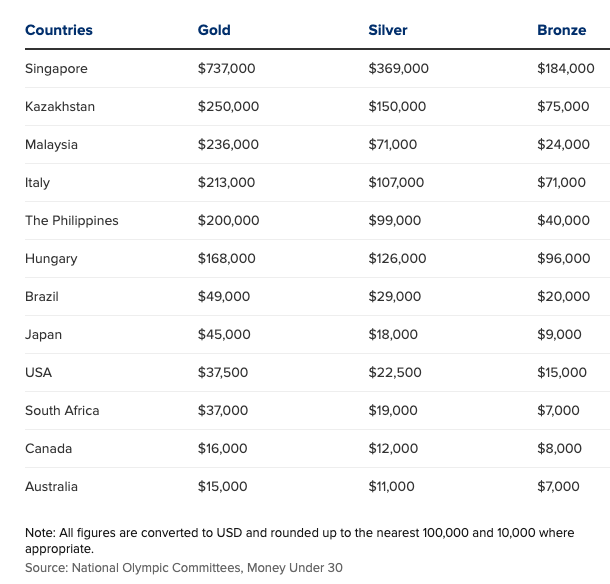The height and width of the screenshot is (584, 610).
Task: Click Kazakhstan in the countries column
Action: (x=60, y=107)
